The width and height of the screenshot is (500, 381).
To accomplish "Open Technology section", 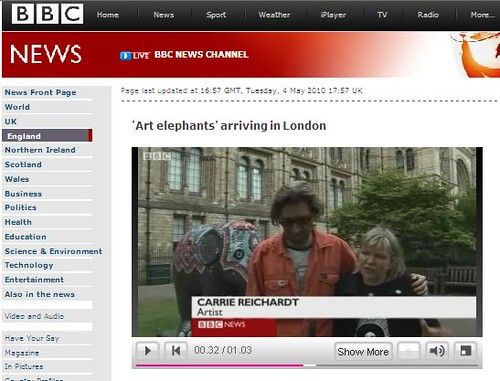I will coord(29,266).
